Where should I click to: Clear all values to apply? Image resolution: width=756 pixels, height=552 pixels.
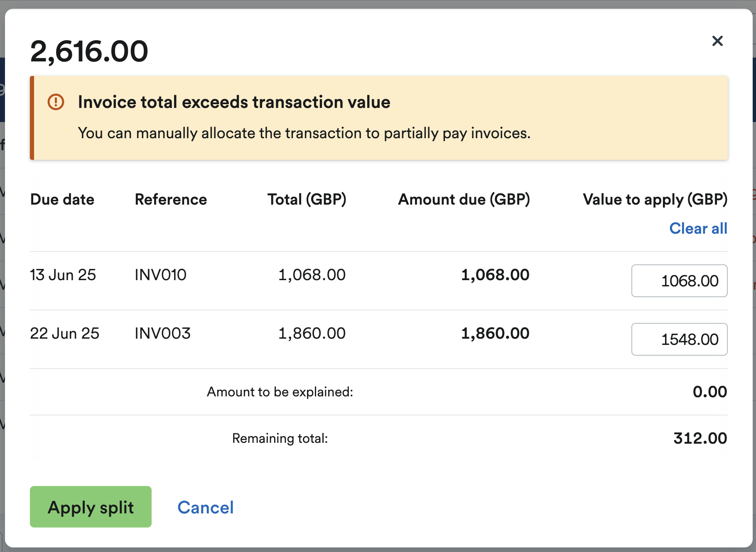tap(698, 228)
